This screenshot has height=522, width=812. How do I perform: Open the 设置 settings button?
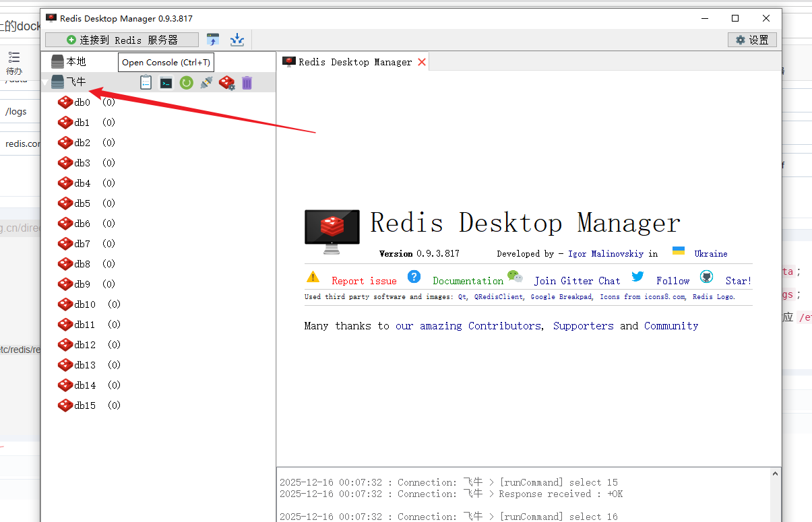752,40
